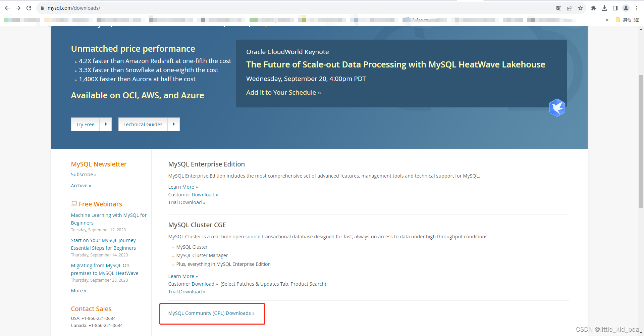Click the Try Free button
Viewport: 644px width, 336px height.
[x=85, y=124]
